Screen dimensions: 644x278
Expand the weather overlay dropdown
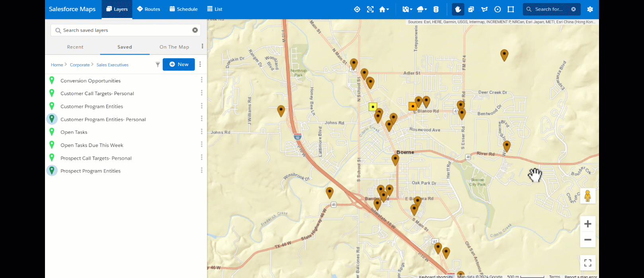pos(422,9)
